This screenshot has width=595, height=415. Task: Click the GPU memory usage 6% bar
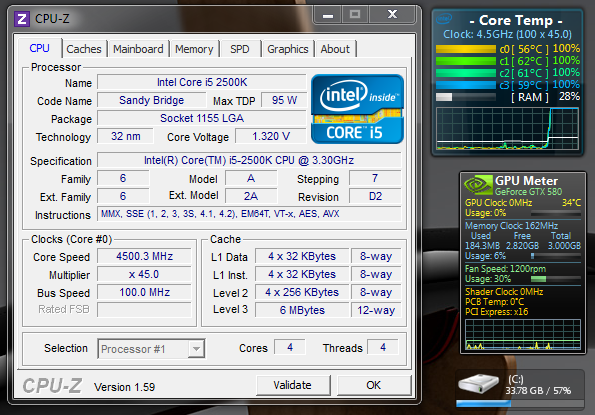coord(555,256)
